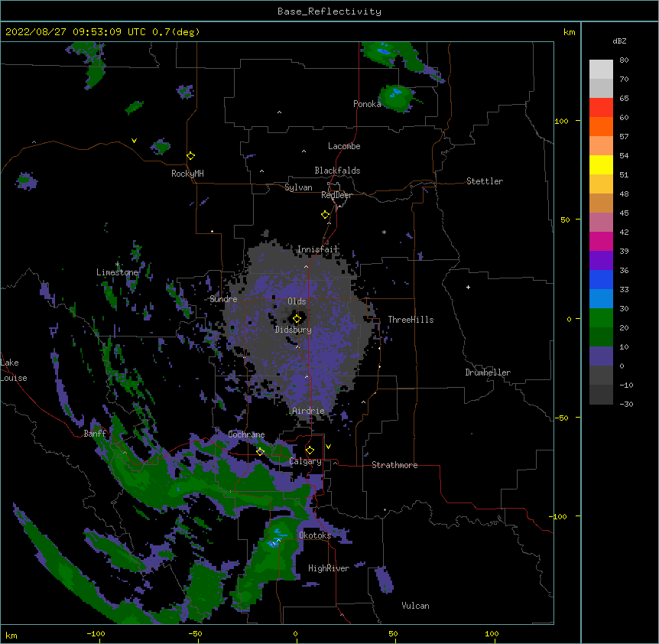Select the Lacombe town label
Screen dimensions: 659x644
click(x=344, y=146)
